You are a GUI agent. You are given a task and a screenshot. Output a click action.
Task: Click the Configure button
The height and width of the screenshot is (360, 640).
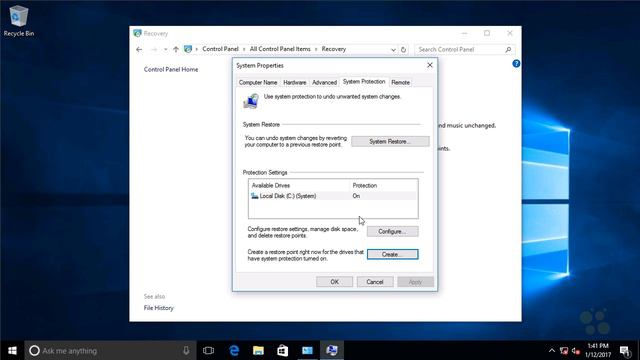392,231
